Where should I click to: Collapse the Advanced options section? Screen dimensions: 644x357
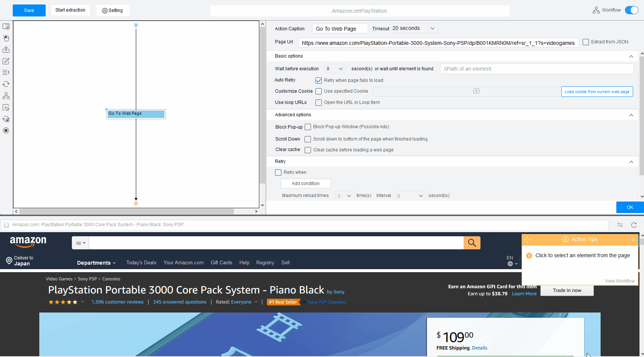[x=631, y=115]
